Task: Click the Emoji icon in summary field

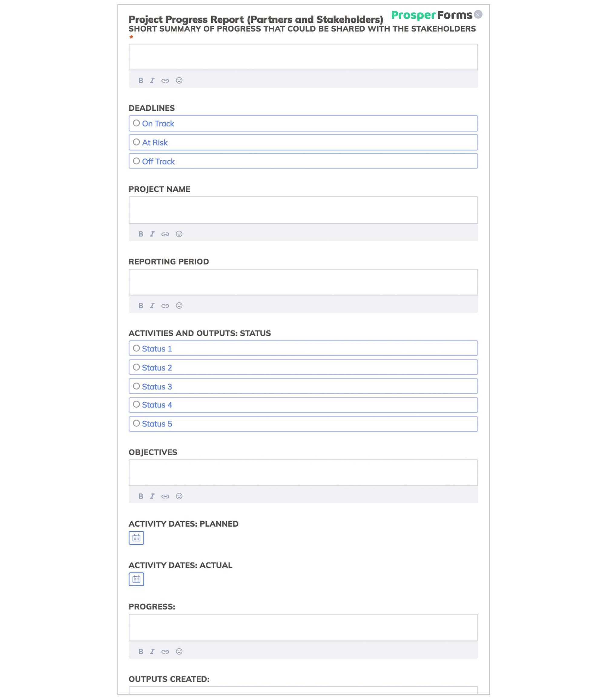Action: [x=179, y=80]
